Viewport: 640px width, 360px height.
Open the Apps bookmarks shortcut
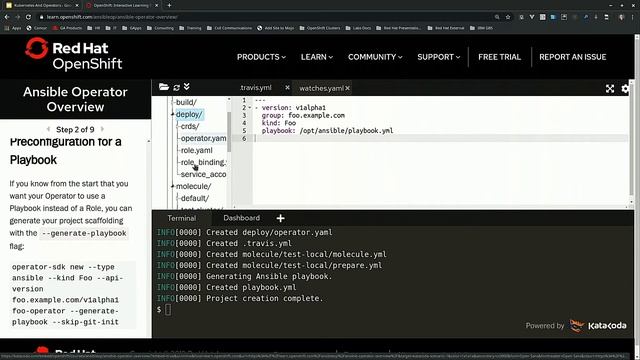13,28
